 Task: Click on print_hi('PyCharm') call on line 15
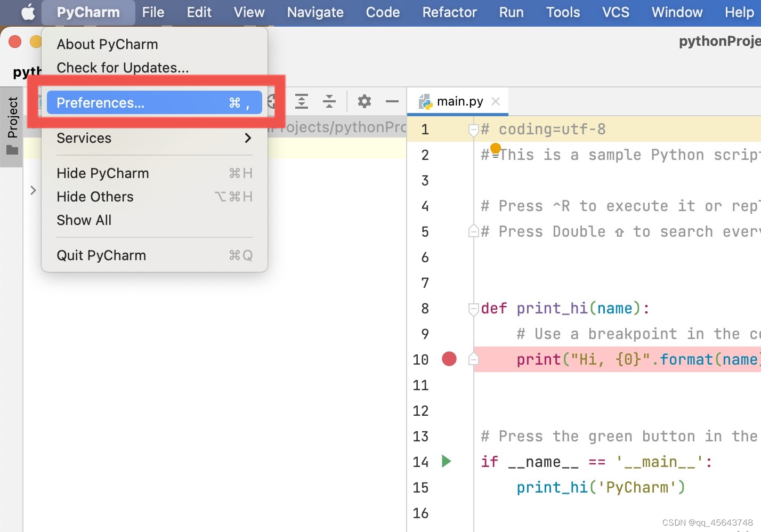point(601,488)
